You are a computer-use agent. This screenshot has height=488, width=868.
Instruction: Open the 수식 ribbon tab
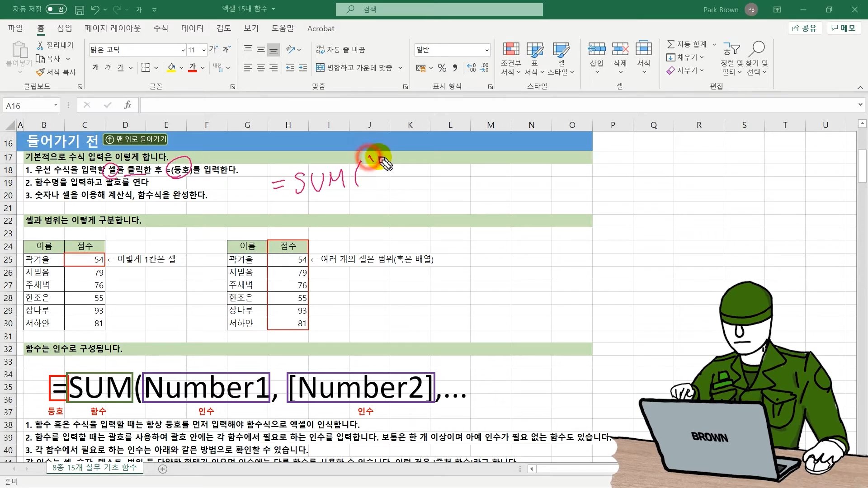click(160, 28)
